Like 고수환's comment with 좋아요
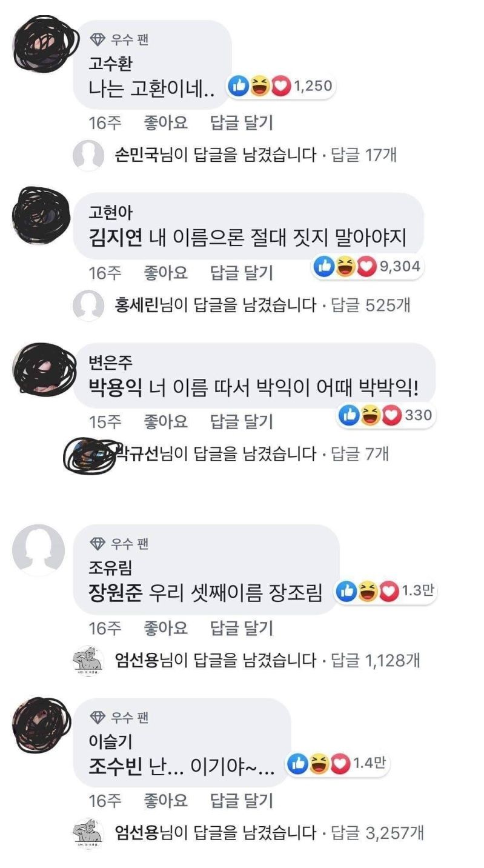 [x=165, y=123]
